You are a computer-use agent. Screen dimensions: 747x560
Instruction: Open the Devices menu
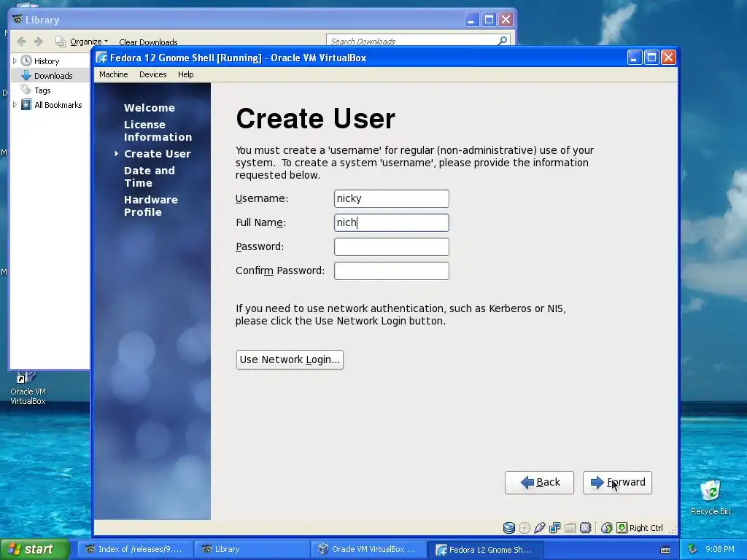[153, 75]
